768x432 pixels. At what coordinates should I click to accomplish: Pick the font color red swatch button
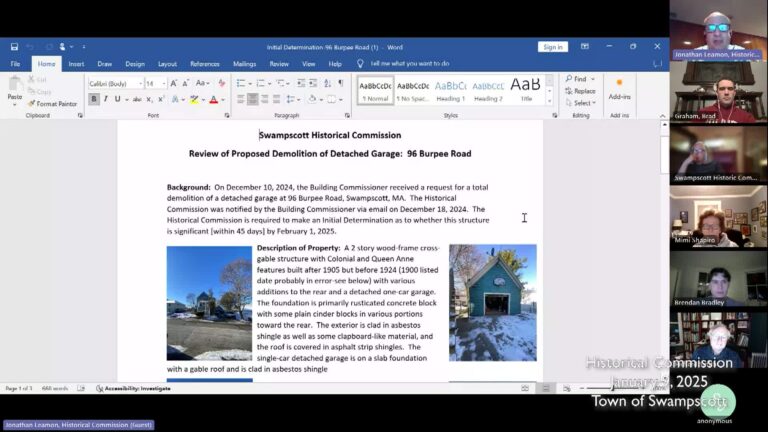click(x=213, y=100)
